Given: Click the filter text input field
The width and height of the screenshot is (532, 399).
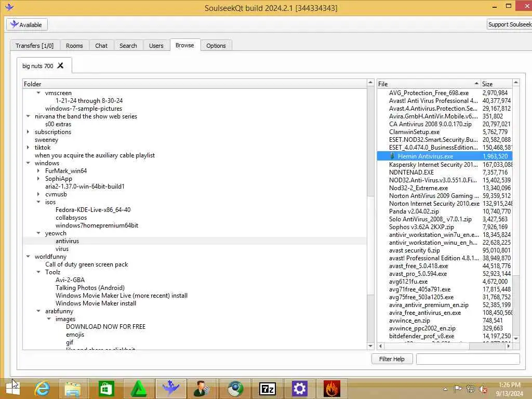Looking at the screenshot, I should (x=468, y=359).
